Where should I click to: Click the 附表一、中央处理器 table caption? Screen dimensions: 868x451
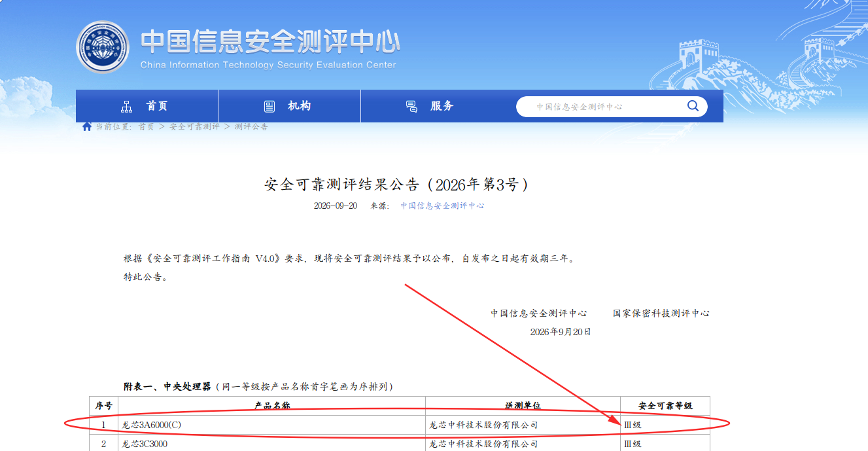pyautogui.click(x=258, y=387)
